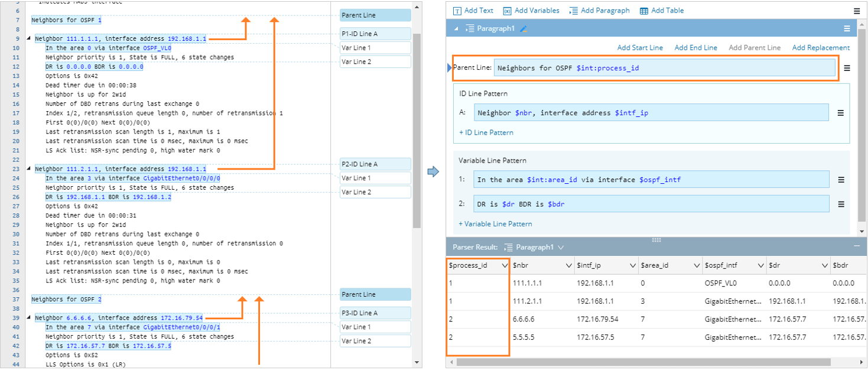868x370 pixels.
Task: Click the blue arrow between sample and parser panels
Action: point(434,171)
